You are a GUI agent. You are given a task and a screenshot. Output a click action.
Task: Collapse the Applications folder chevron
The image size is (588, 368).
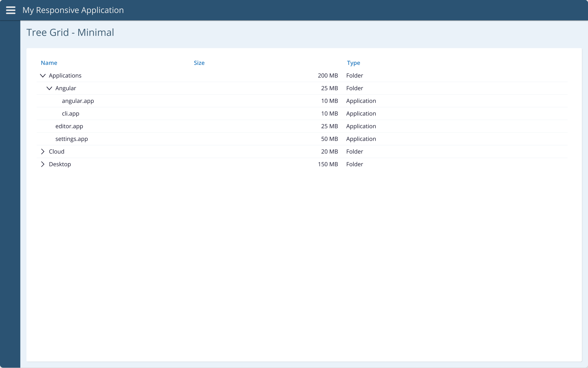(43, 75)
